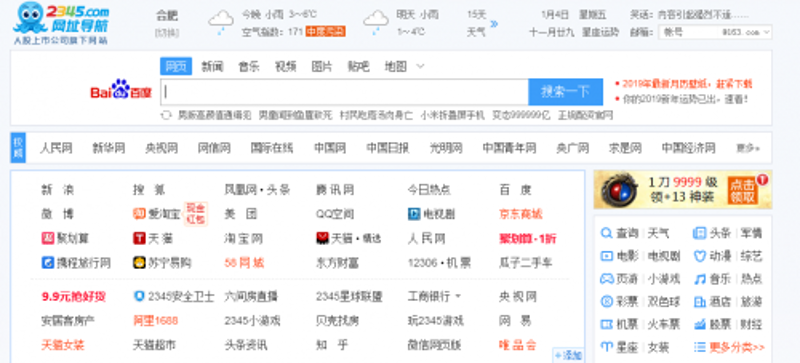
Task: Click the 电视剧 play icon in site grid
Action: click(x=414, y=214)
